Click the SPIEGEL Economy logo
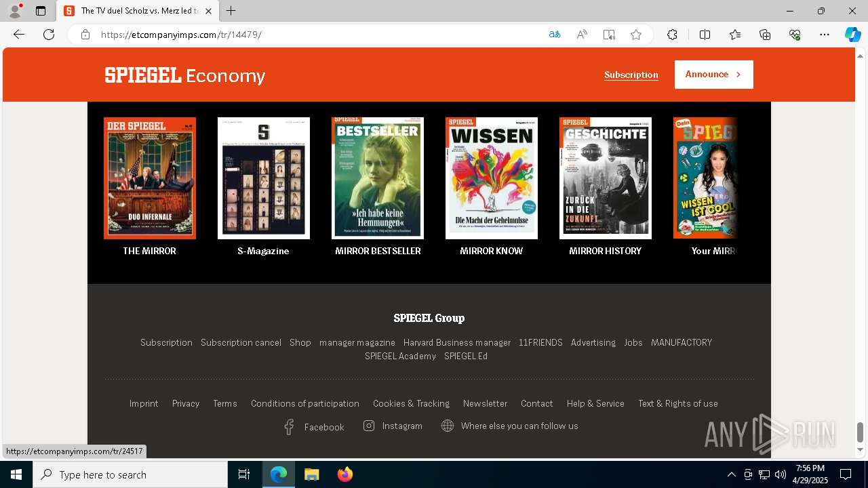This screenshot has height=488, width=868. pyautogui.click(x=184, y=75)
